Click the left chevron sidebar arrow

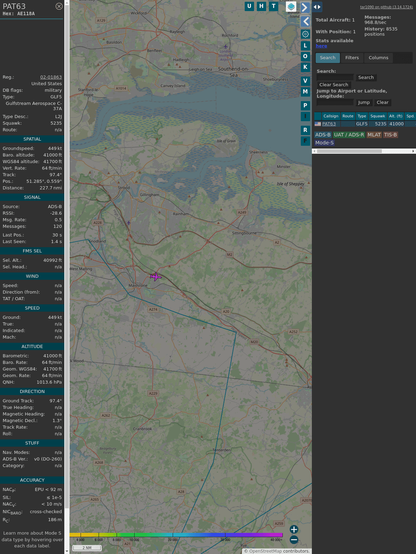tap(305, 21)
